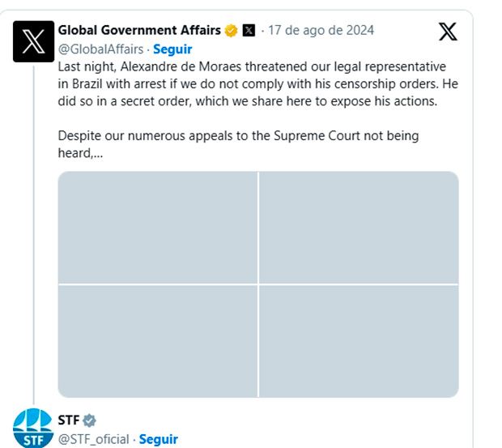502x448 pixels.
Task: Click the paragraph starting "Despite our numerous appeals"
Action: (x=238, y=135)
